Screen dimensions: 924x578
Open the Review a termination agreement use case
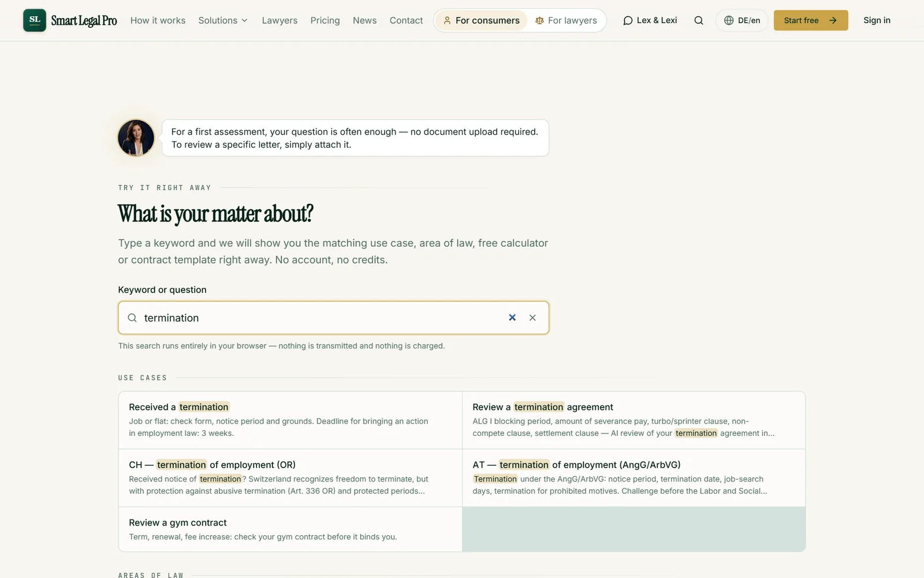(634, 420)
